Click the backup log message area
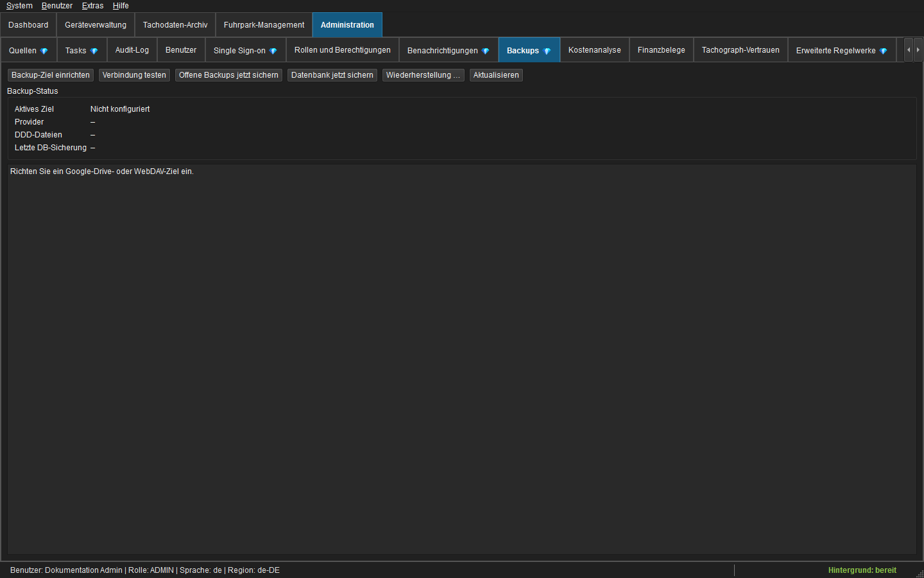The image size is (924, 578). point(462,359)
